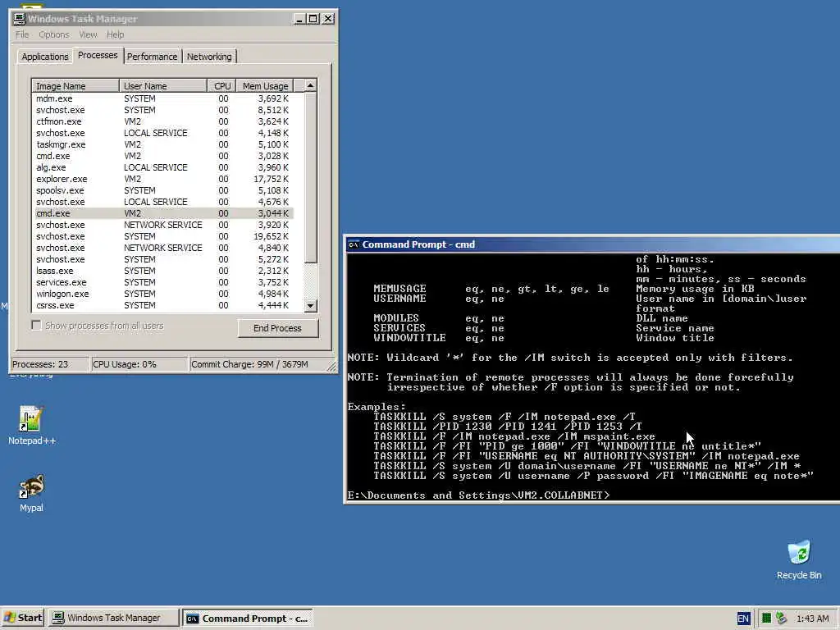Activate Command Prompt taskbar button
Screen dimensions: 840x630
click(248, 619)
